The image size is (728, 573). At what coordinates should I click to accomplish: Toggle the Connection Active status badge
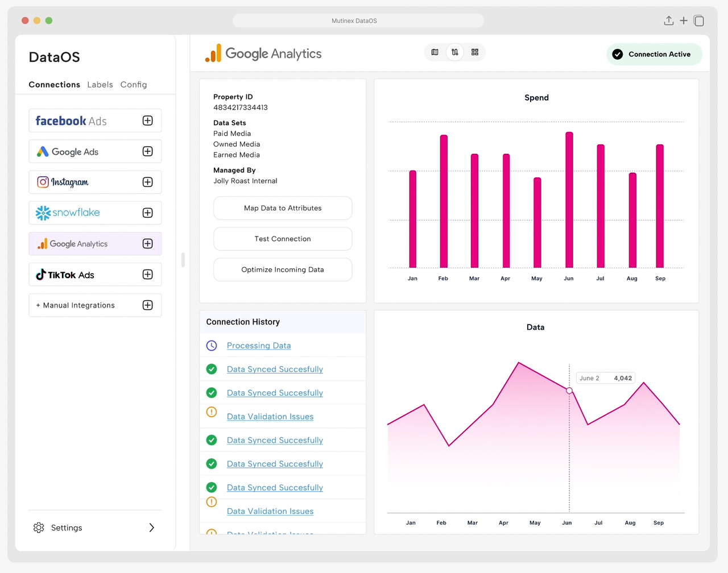click(654, 55)
